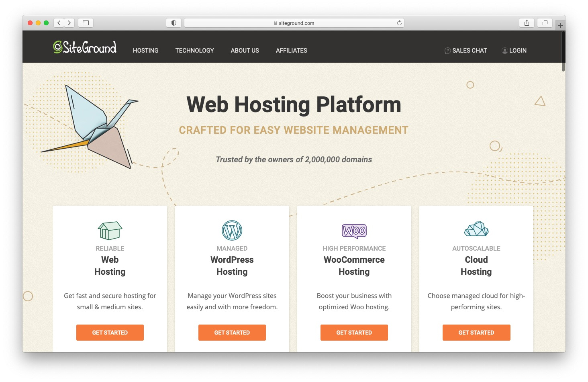The width and height of the screenshot is (588, 382).
Task: Open the About Us menu
Action: pos(245,51)
